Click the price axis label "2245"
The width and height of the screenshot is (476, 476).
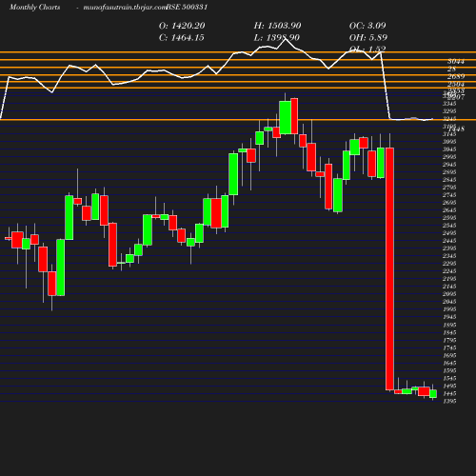449,271
